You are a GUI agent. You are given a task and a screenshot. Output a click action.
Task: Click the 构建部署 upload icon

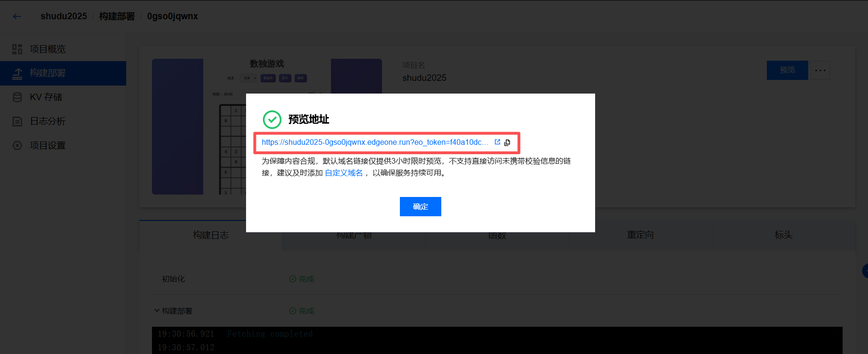click(x=17, y=73)
